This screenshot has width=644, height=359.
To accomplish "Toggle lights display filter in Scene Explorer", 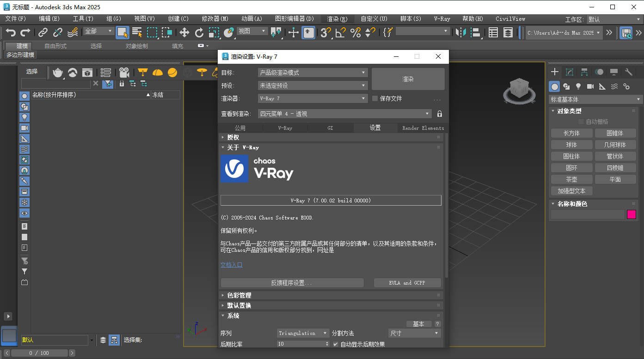I will [x=25, y=117].
